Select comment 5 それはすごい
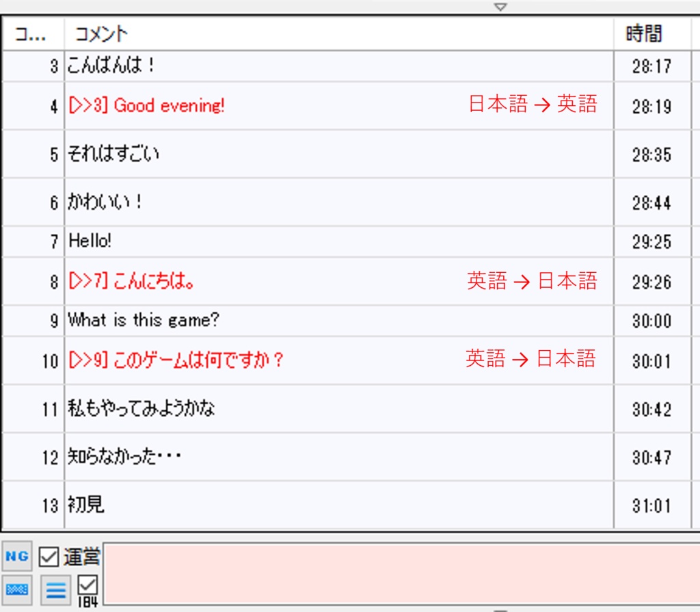 click(x=205, y=155)
